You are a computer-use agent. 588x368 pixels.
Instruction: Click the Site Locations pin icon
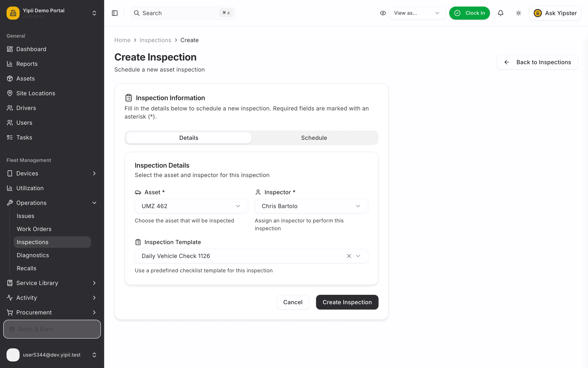tap(10, 93)
